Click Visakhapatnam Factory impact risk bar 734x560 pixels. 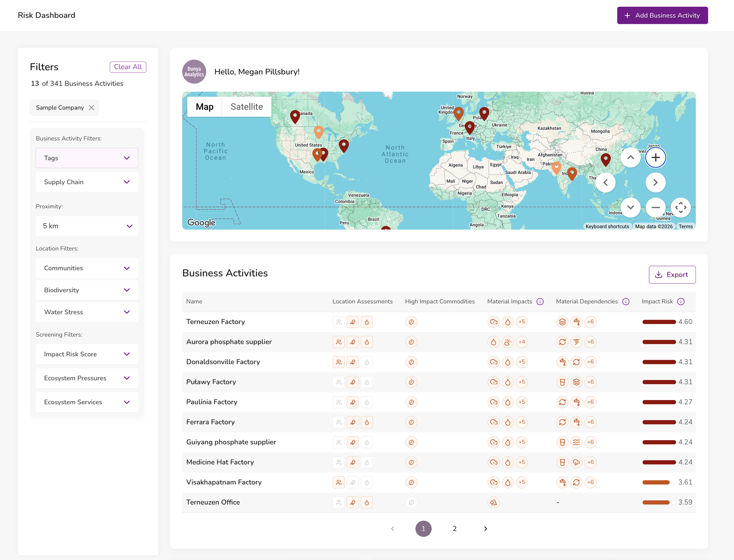point(659,482)
